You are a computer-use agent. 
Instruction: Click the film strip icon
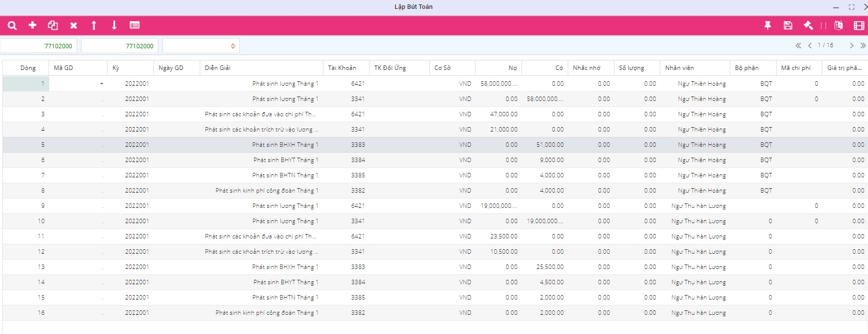(859, 26)
